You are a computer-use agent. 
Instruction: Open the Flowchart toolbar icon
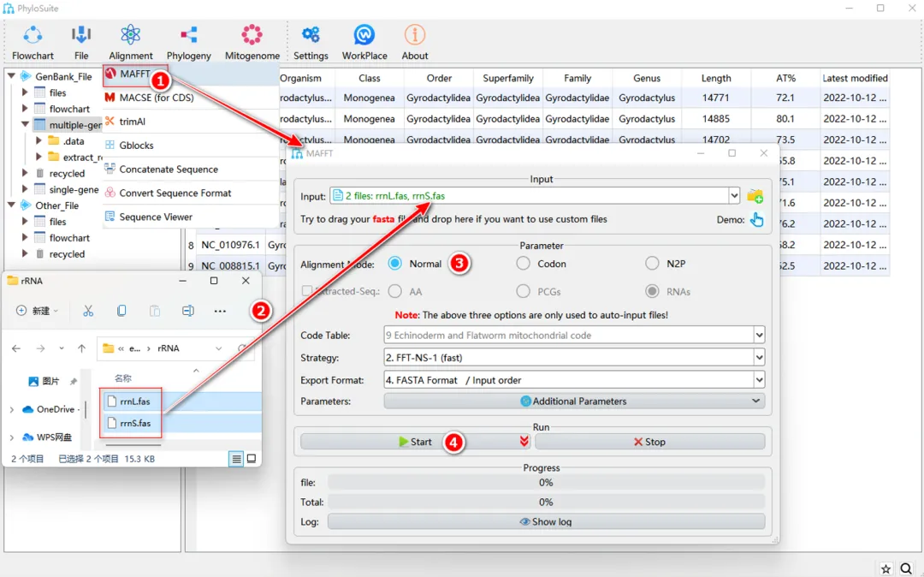click(x=33, y=43)
